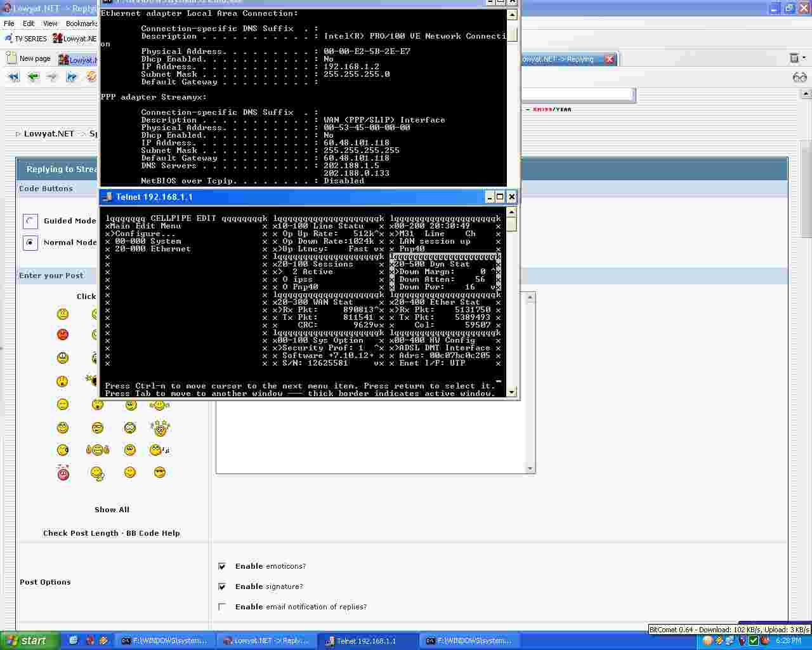Disable the Enable emoticons checkbox
812x650 pixels.
pos(222,566)
